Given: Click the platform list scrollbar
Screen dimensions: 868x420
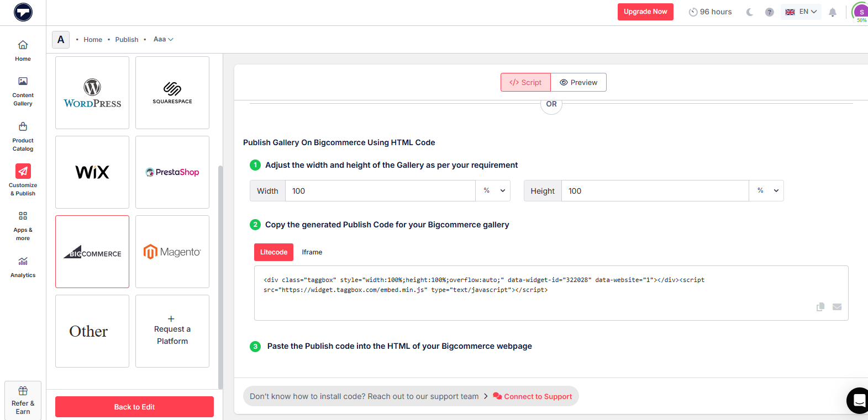Looking at the screenshot, I should pyautogui.click(x=220, y=277).
